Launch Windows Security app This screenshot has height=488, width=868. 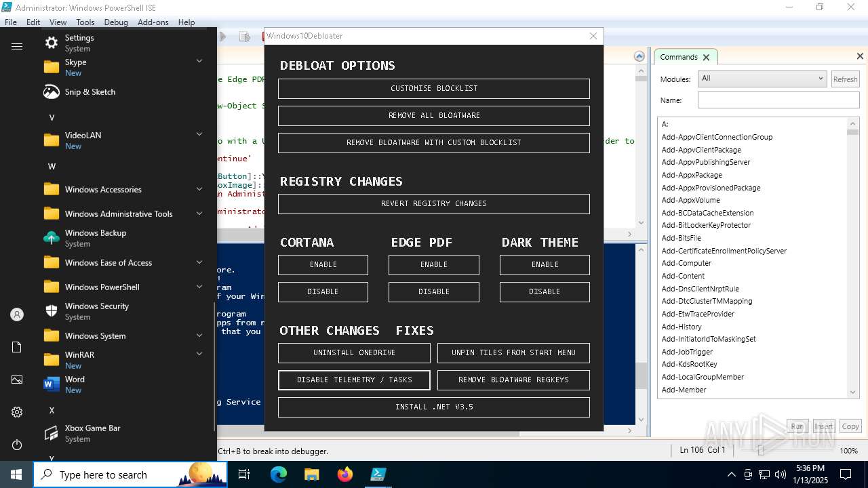point(125,311)
